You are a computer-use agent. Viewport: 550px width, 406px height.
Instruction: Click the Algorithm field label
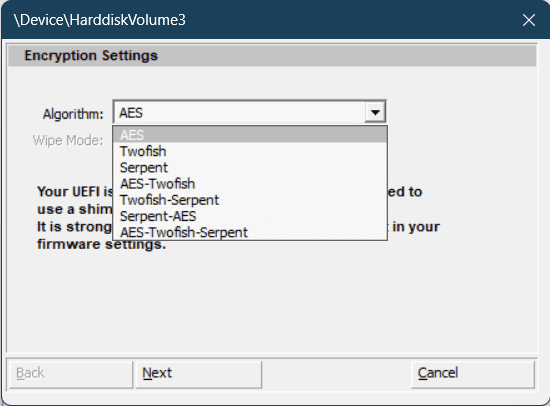click(73, 114)
